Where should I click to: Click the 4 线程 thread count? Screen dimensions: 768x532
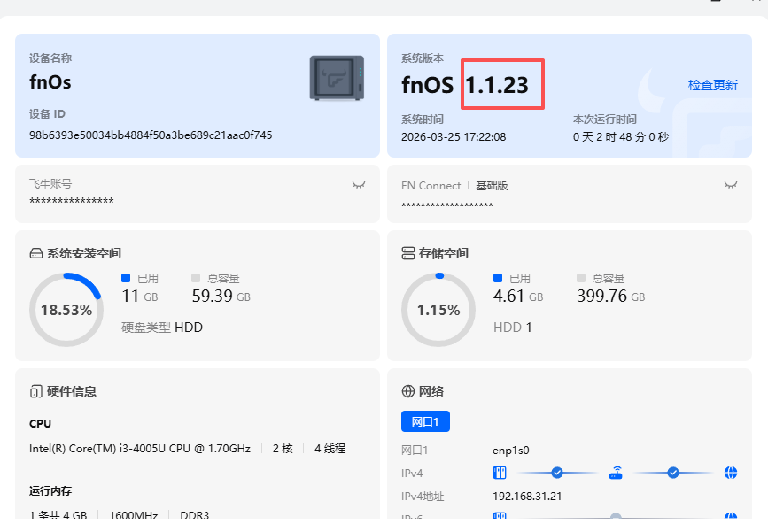coord(330,449)
